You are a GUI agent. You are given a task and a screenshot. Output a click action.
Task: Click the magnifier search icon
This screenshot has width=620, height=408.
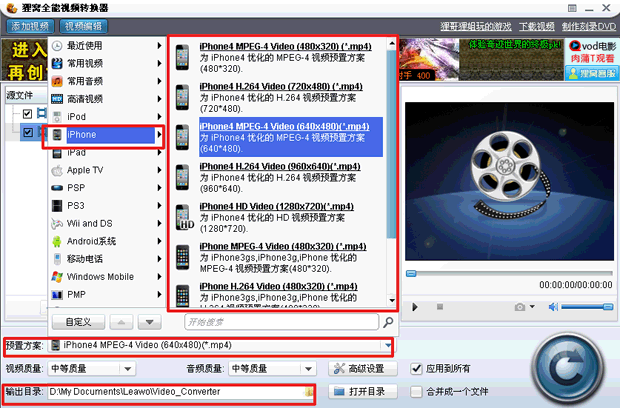(388, 322)
